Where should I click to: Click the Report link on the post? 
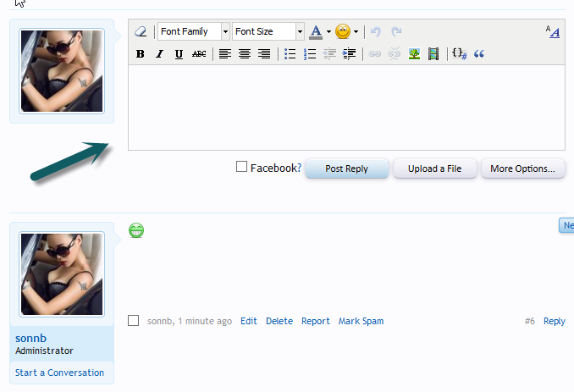316,321
